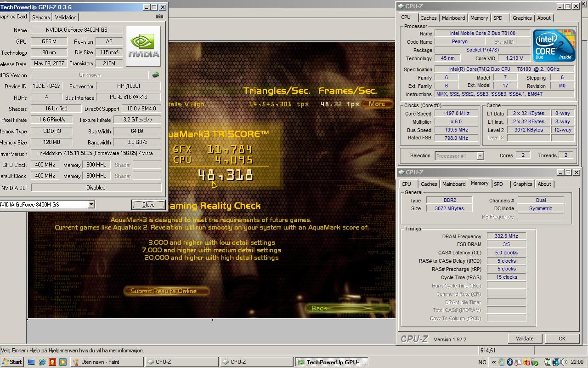This screenshot has width=588, height=368.
Task: Click the DRAM Frequency value 332.5 MHz
Action: pyautogui.click(x=506, y=236)
